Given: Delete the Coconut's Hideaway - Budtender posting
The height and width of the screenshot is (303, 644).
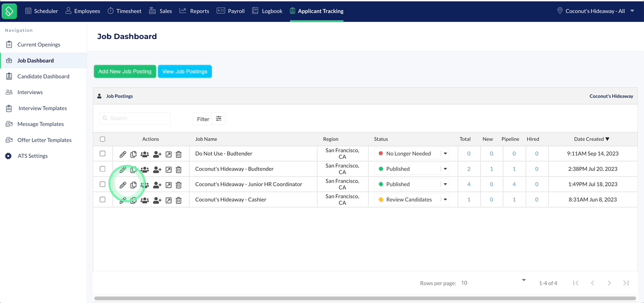Looking at the screenshot, I should click(179, 170).
